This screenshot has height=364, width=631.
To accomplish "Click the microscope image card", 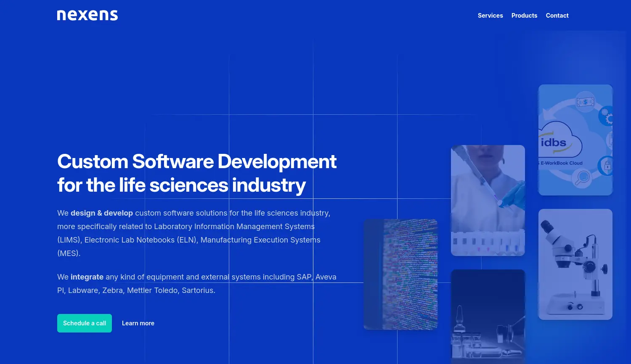I will coord(575,264).
